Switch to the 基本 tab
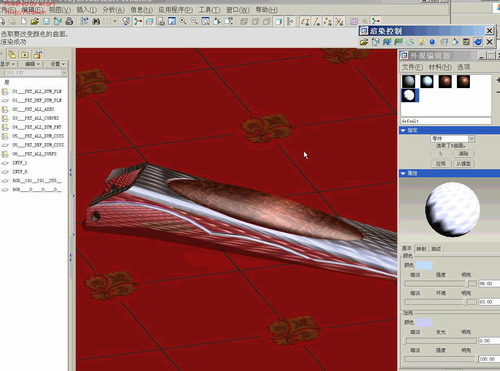 pos(407,249)
